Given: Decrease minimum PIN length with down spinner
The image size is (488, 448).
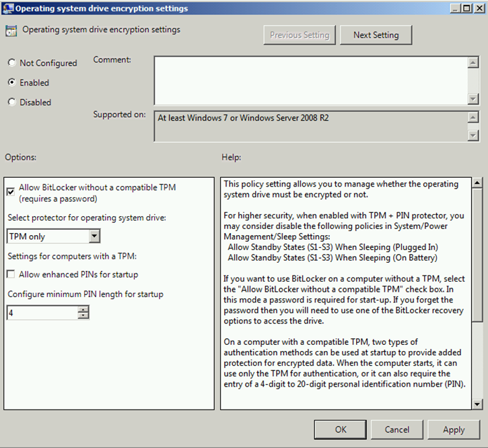Looking at the screenshot, I should (x=83, y=315).
